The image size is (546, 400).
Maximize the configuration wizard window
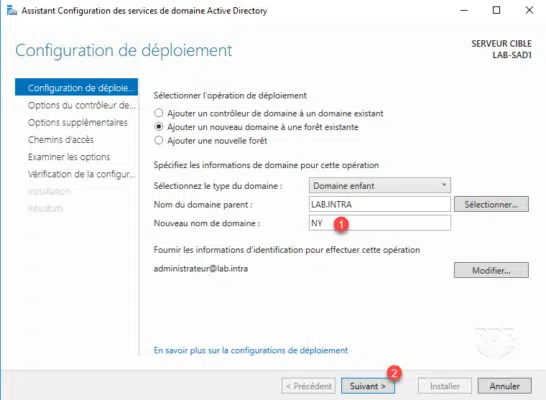click(496, 10)
